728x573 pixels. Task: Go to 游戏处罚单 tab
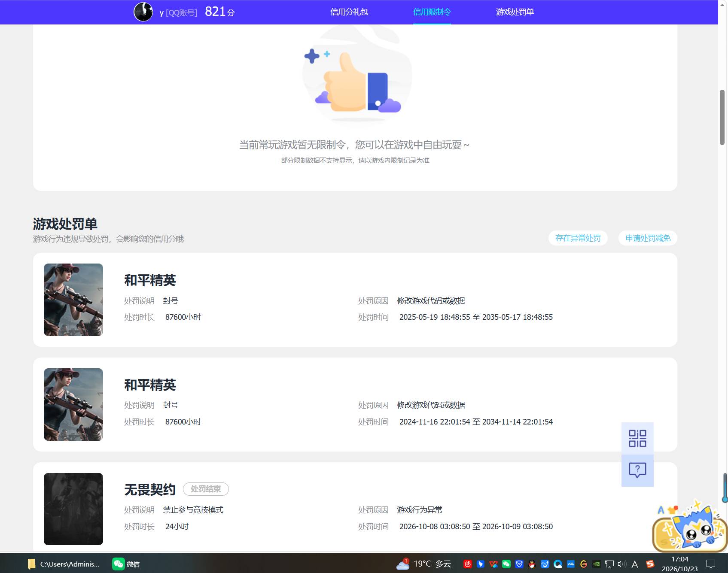click(515, 12)
